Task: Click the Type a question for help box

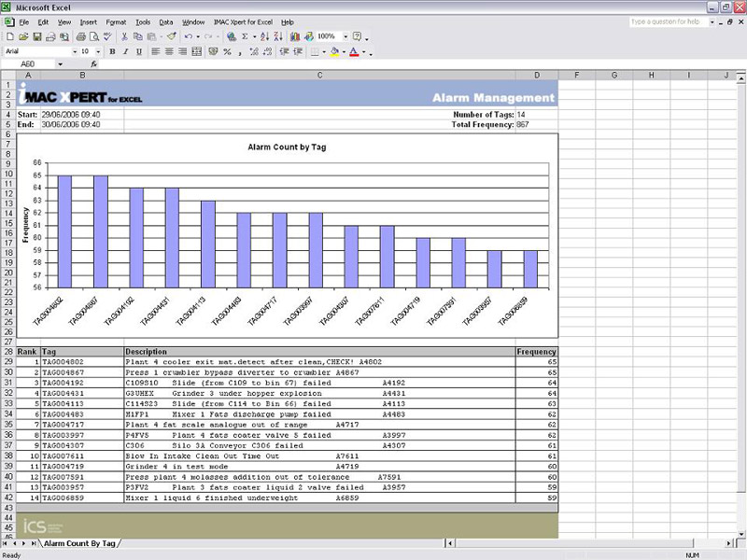Action: (x=667, y=21)
